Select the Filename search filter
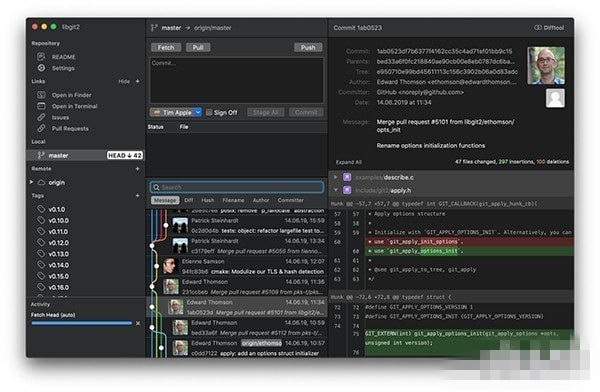The image size is (600, 392). point(233,200)
